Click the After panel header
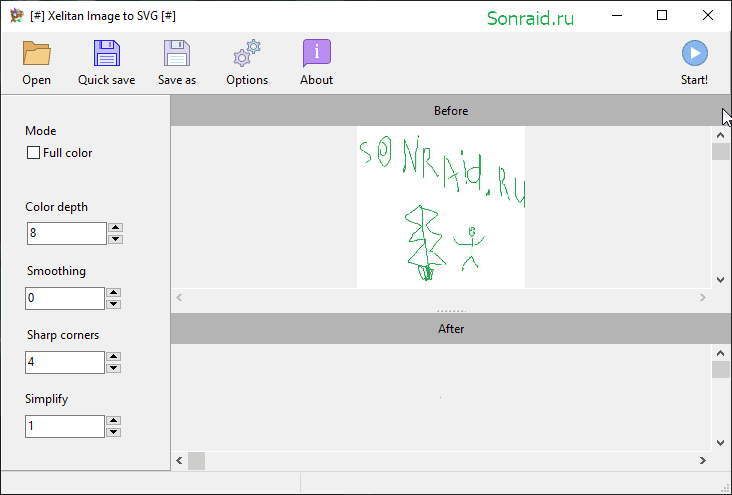732x495 pixels. click(x=450, y=329)
